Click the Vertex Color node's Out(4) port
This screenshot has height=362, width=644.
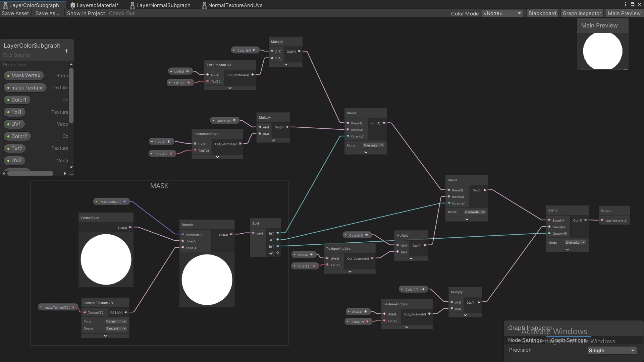point(130,227)
